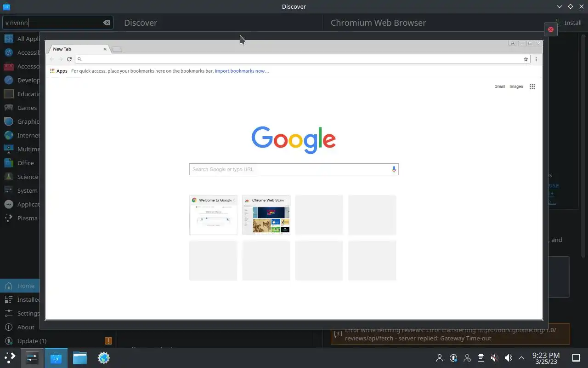
Task: Click the user account tray icon
Action: [440, 358]
